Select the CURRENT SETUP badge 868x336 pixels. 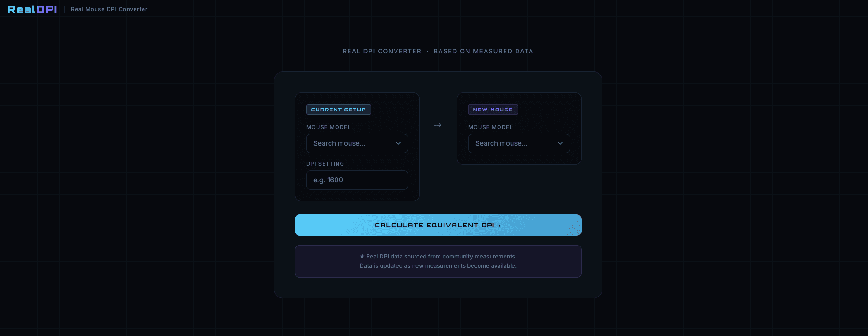[x=339, y=110]
